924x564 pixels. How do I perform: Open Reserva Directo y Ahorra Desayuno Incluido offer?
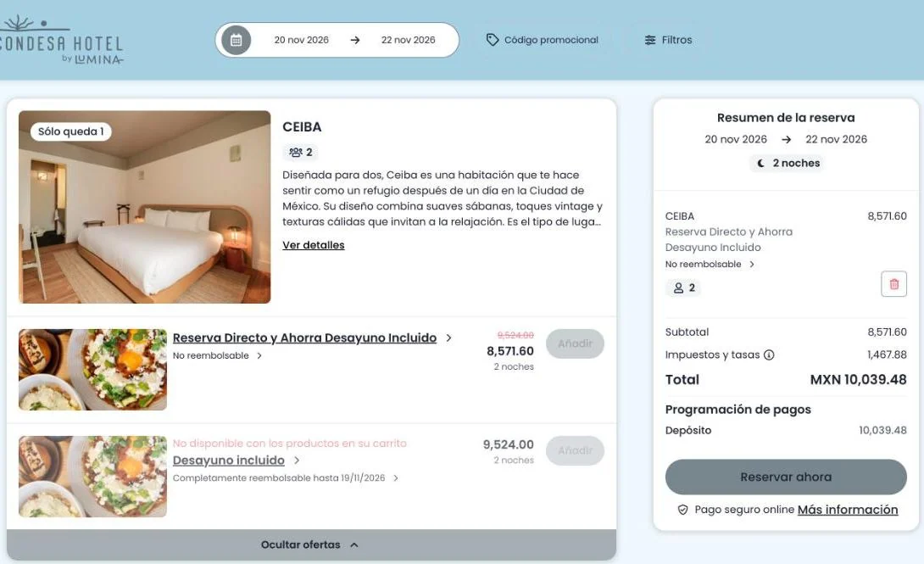tap(304, 338)
